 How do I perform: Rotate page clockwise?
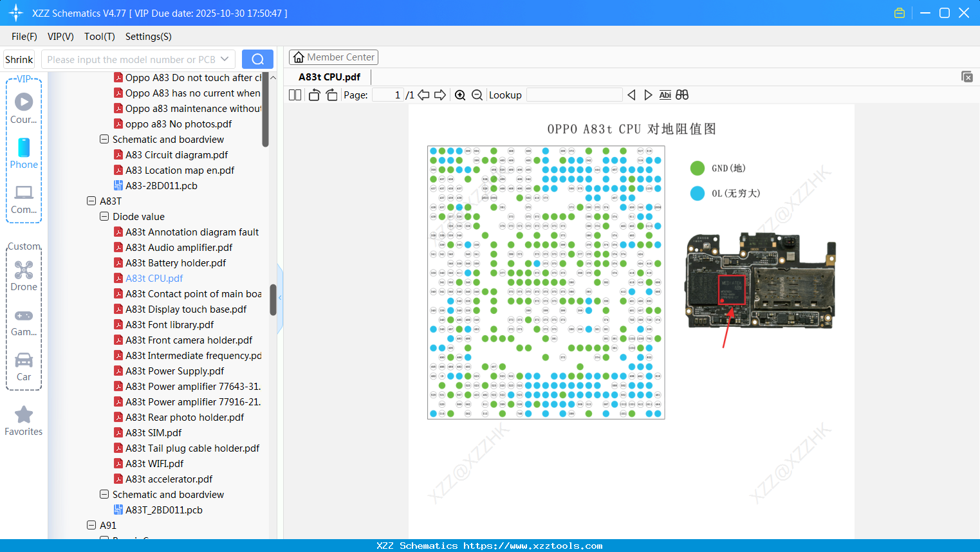(x=331, y=95)
